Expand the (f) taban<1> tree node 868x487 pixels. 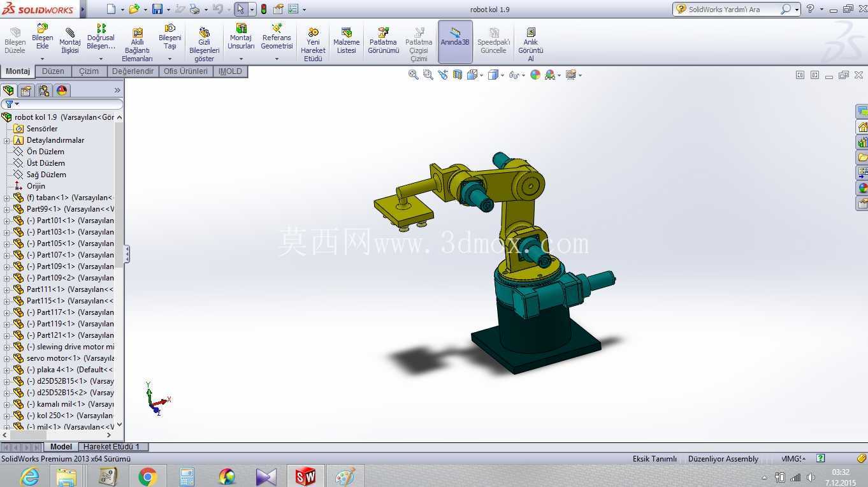pyautogui.click(x=6, y=198)
